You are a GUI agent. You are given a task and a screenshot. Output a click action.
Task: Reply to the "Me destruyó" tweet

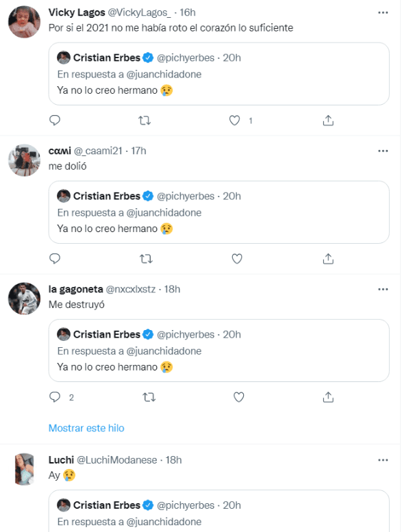pos(55,397)
